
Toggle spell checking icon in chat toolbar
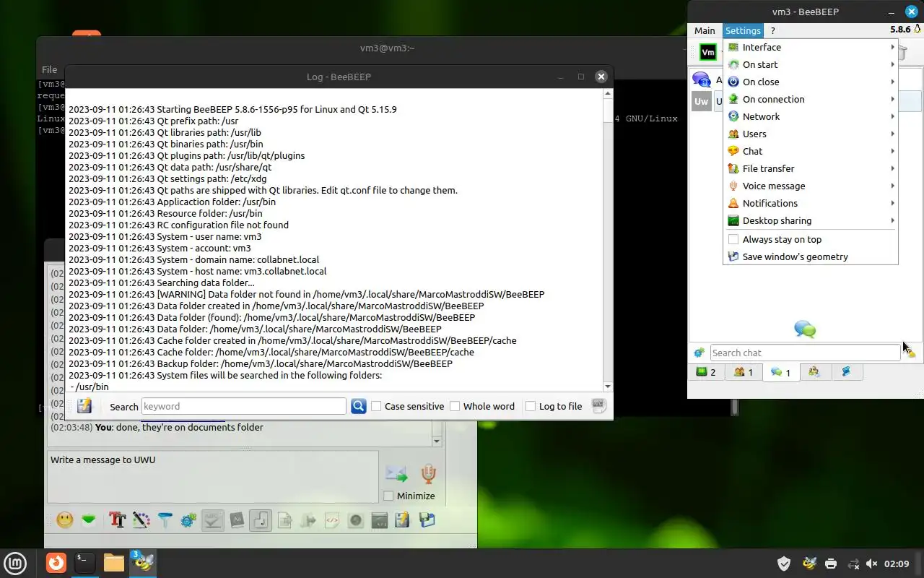pyautogui.click(x=212, y=519)
